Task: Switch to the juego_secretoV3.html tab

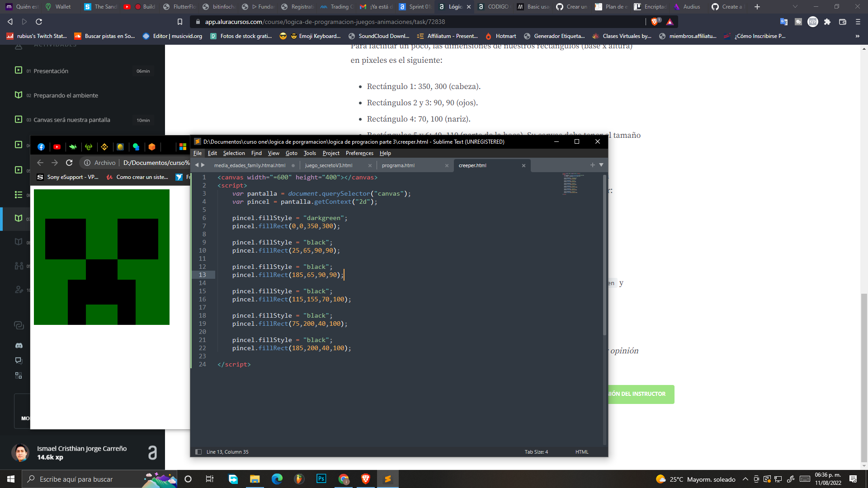Action: 329,165
